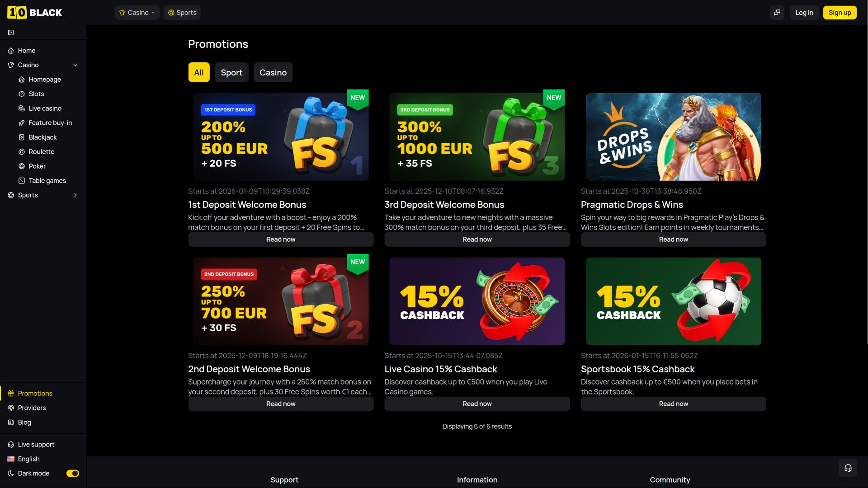
Task: Select the Roulette icon
Action: click(x=22, y=151)
